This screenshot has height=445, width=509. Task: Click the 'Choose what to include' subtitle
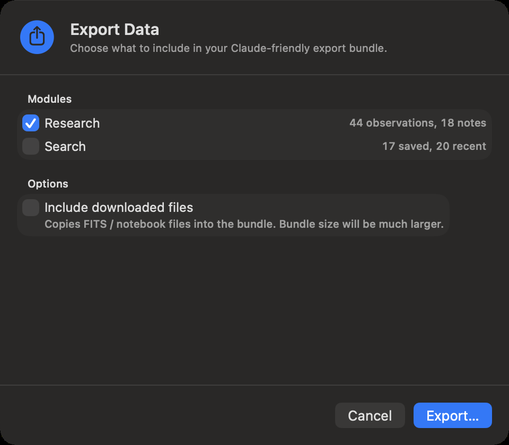(x=228, y=48)
